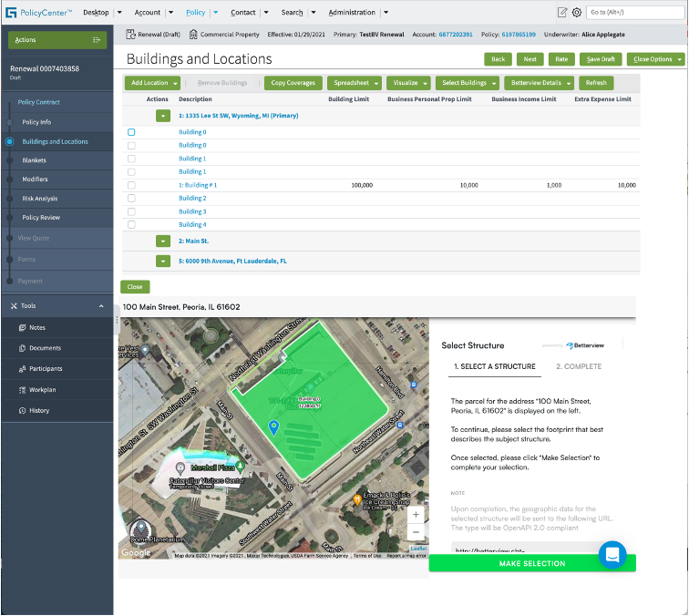Click the History icon in Tools
Screen dimensions: 689x616
[x=23, y=411]
